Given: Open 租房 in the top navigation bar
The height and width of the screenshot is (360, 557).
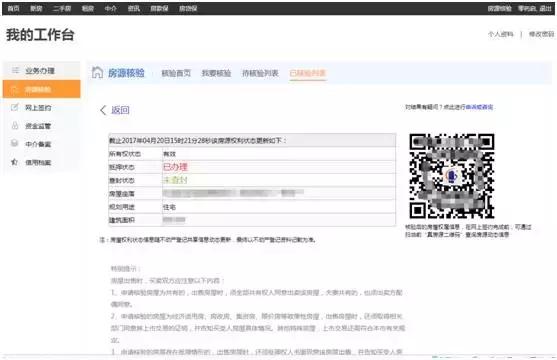Looking at the screenshot, I should (88, 9).
